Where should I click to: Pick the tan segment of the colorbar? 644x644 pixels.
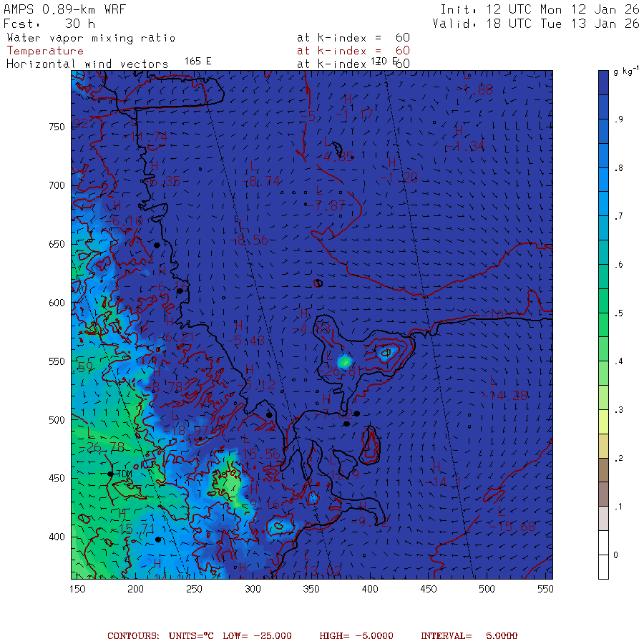coord(603,446)
